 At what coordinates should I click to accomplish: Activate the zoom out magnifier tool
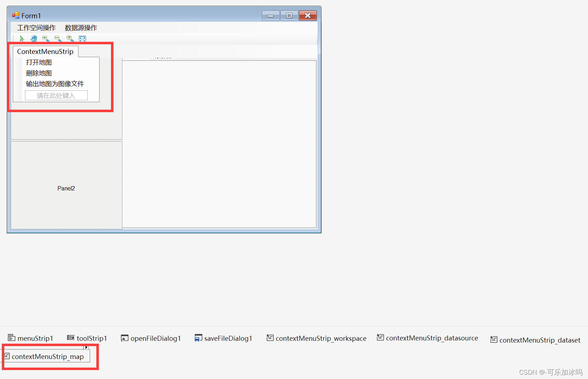pyautogui.click(x=58, y=38)
